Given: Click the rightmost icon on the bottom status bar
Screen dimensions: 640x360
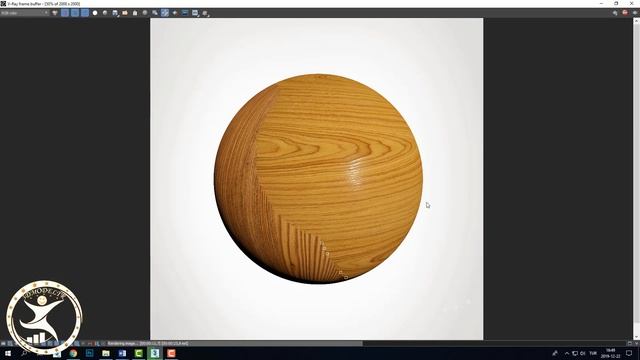Looking at the screenshot, I should click(x=636, y=343).
